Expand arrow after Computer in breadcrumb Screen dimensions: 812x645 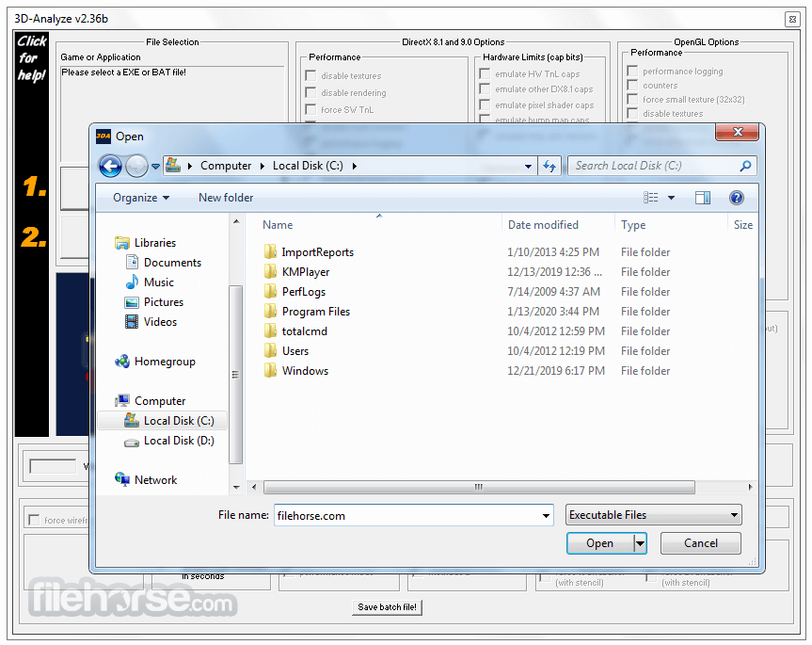click(x=262, y=166)
